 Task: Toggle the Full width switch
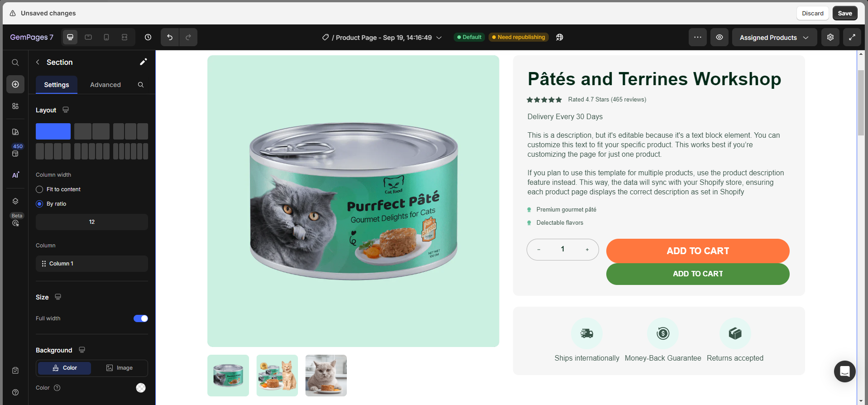click(140, 318)
